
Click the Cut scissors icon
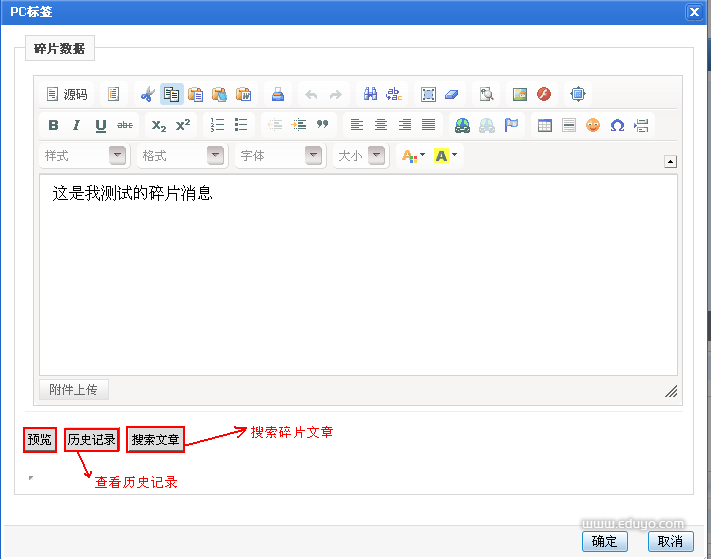147,94
